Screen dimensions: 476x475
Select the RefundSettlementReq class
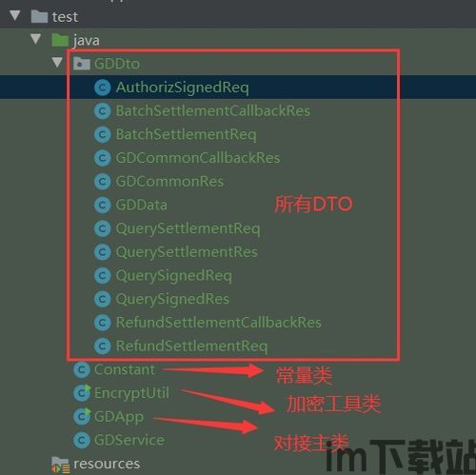(x=191, y=346)
